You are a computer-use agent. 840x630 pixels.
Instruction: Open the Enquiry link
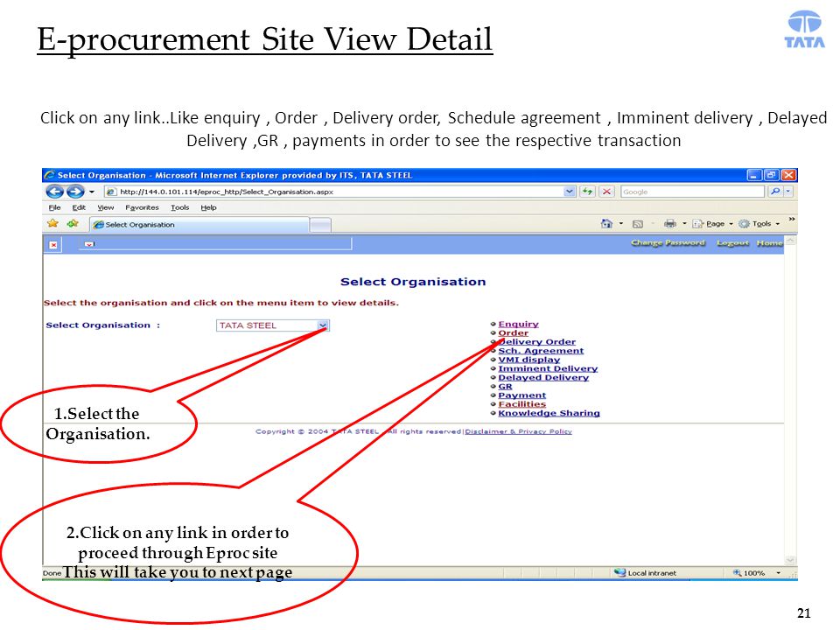[518, 324]
